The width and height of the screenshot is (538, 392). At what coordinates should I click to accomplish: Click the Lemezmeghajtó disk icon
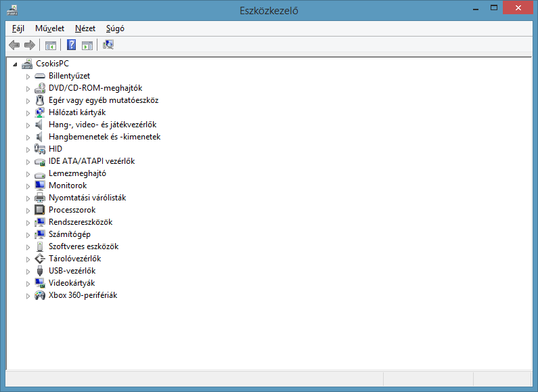(40, 175)
